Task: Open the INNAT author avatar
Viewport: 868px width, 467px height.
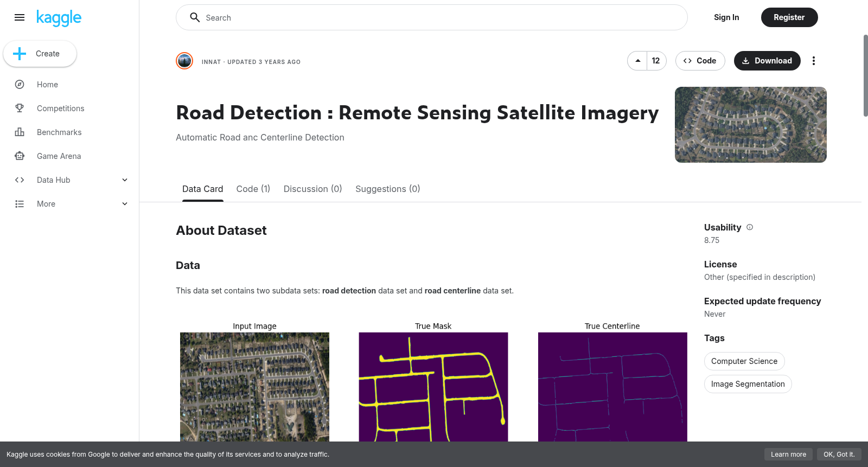Action: pos(184,61)
